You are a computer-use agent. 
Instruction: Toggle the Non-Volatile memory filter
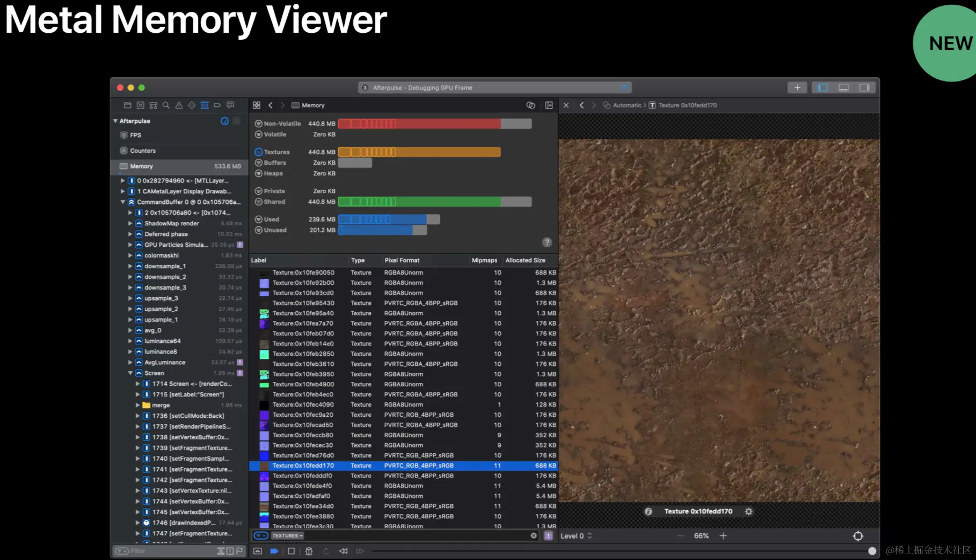click(258, 123)
